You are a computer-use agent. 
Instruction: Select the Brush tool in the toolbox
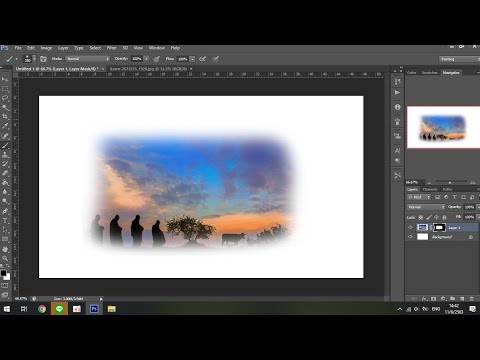pyautogui.click(x=5, y=145)
